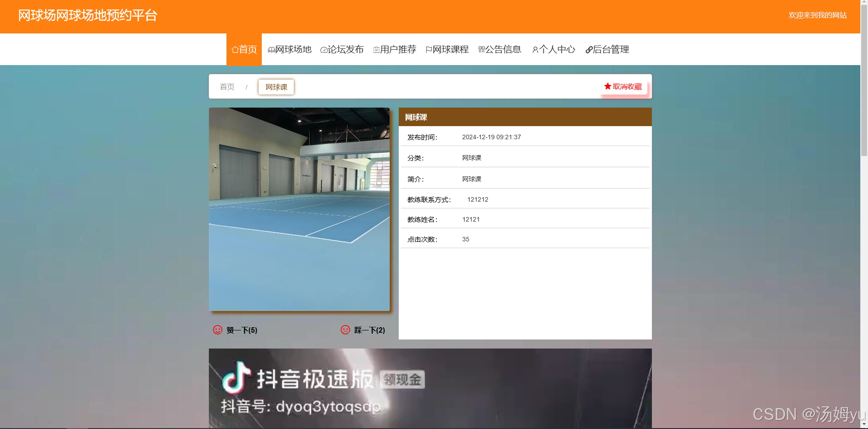868x429 pixels.
Task: Go to 论坛发布 forum page
Action: click(x=342, y=49)
